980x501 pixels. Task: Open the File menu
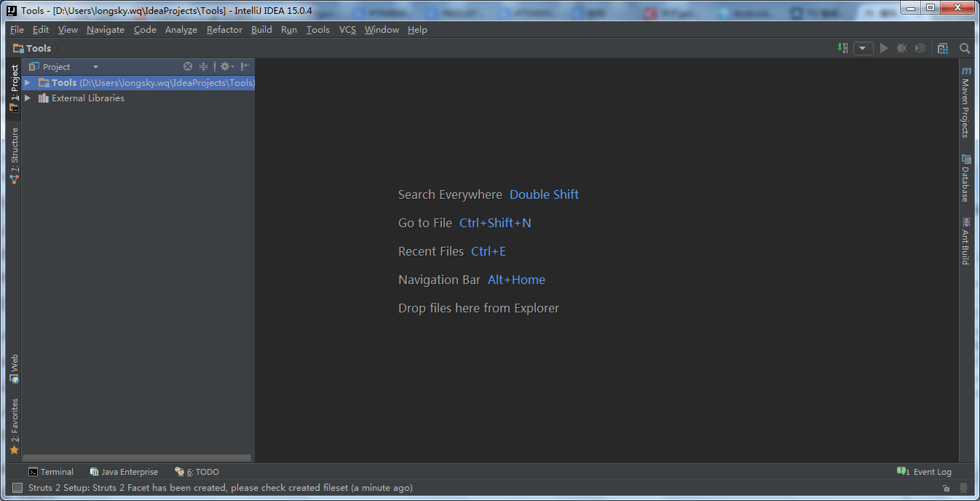pyautogui.click(x=17, y=30)
